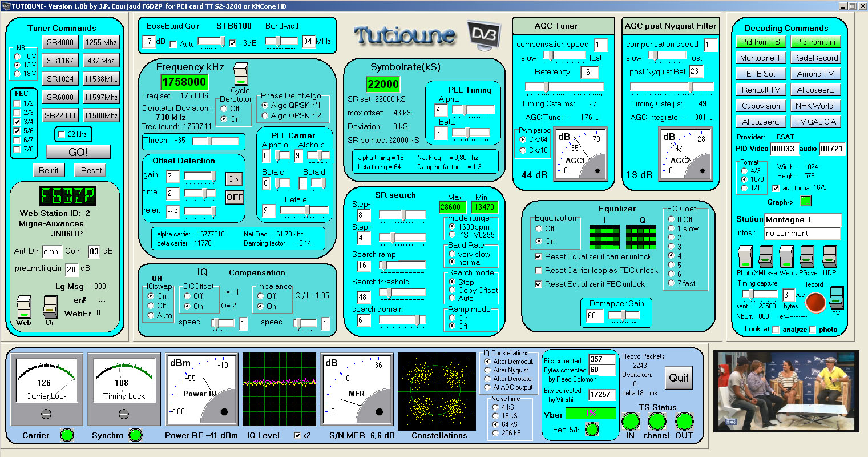Click the GO! button

(78, 152)
